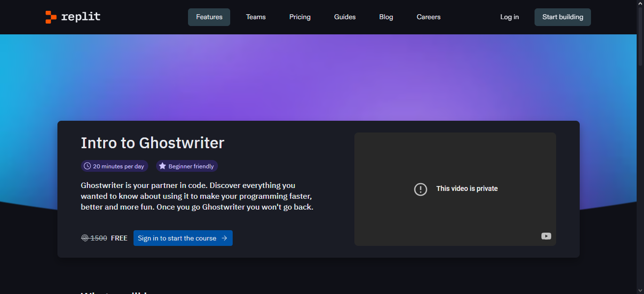Click the "Beginner friendly" badge text

[191, 166]
